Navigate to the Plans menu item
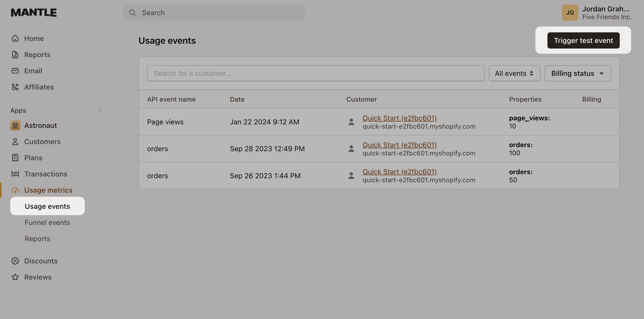 tap(33, 158)
